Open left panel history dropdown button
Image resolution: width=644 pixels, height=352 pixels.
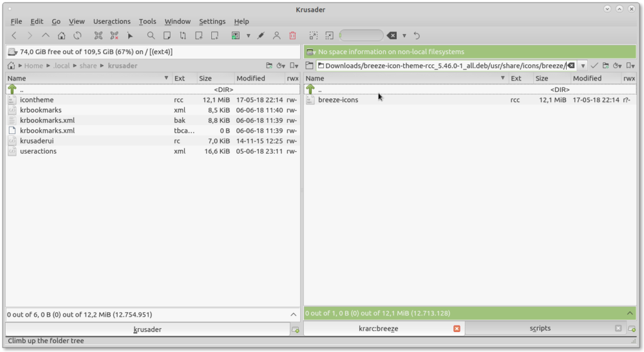pos(281,65)
